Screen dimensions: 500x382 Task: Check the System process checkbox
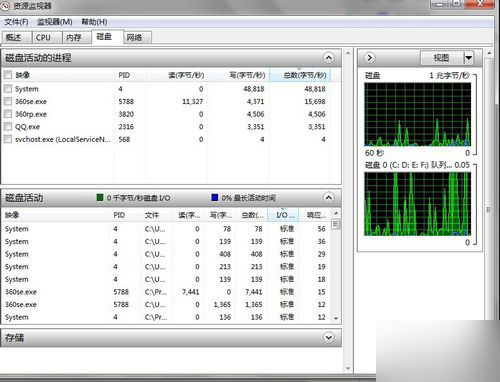pyautogui.click(x=8, y=89)
